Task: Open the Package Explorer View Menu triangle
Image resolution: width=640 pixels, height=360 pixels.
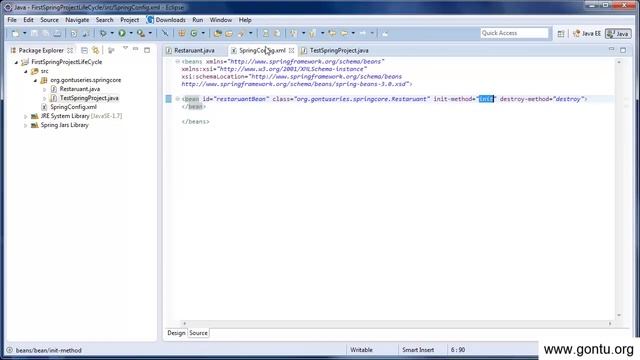Action: (x=125, y=49)
